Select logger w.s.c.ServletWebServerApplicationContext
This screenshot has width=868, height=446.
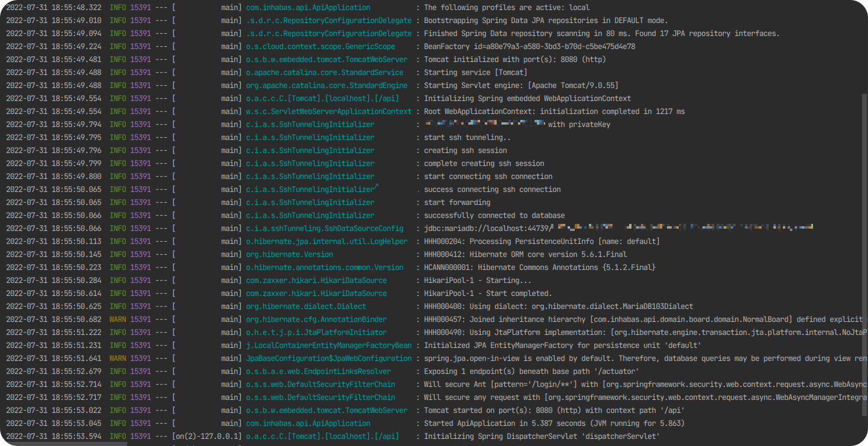[329, 112]
